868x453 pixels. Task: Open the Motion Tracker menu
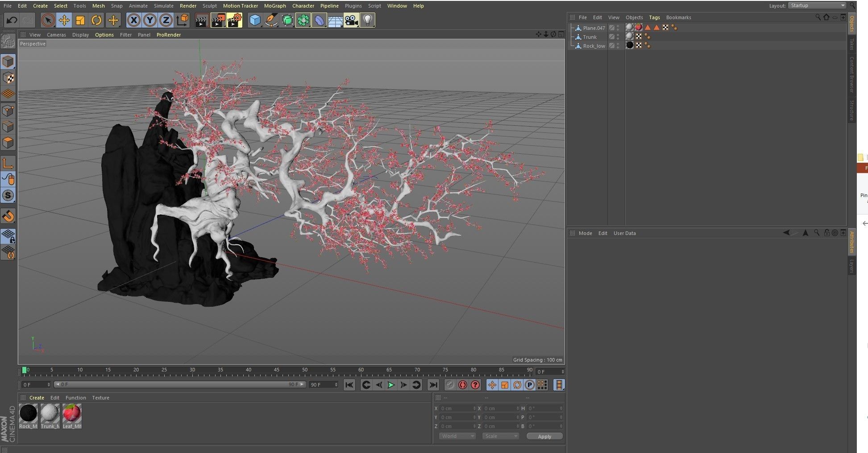tap(241, 6)
